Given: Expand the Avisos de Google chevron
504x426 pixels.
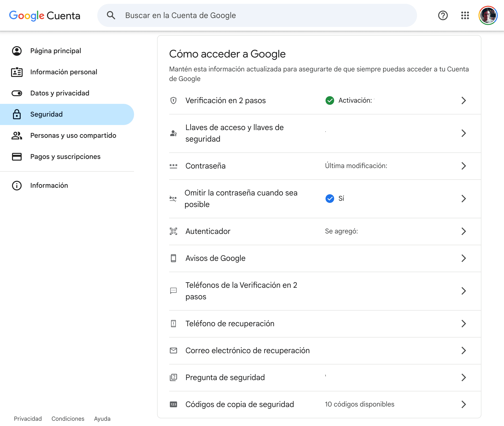Looking at the screenshot, I should pyautogui.click(x=463, y=258).
